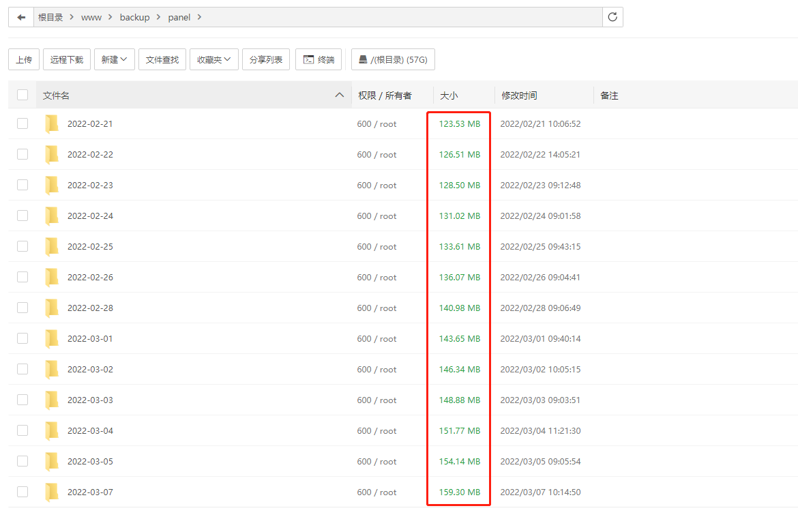
Task: Click the back arrow navigation icon
Action: pos(21,17)
